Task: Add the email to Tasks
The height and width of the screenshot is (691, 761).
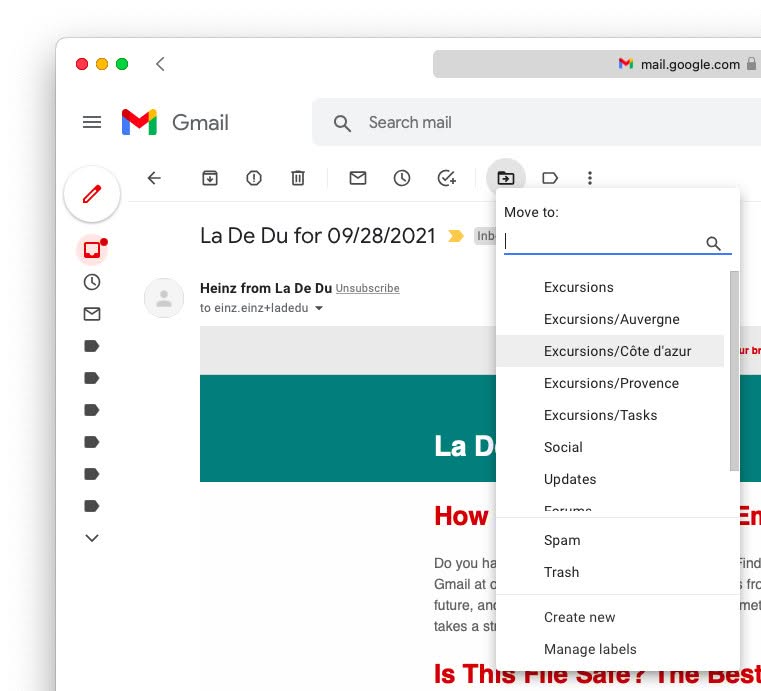Action: [447, 178]
